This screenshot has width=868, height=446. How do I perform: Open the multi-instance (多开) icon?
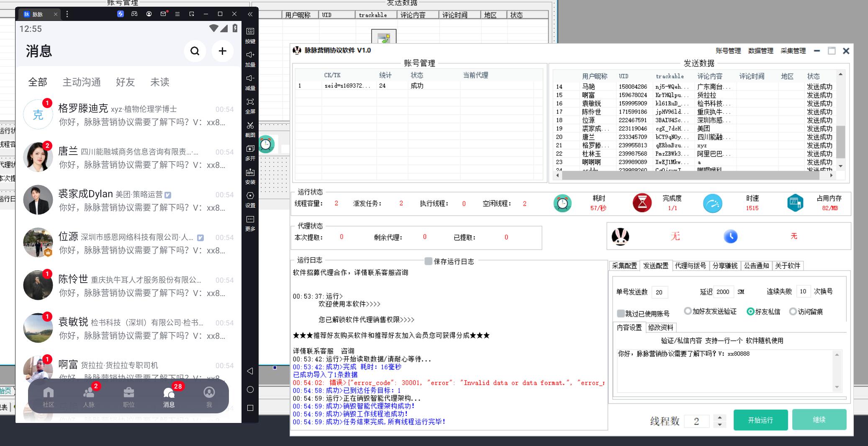(250, 149)
